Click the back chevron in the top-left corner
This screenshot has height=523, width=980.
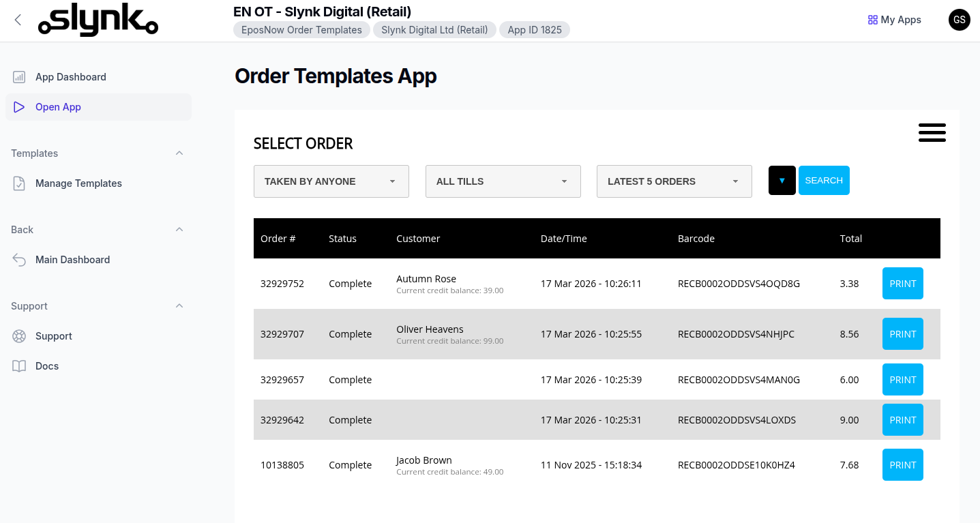(x=17, y=20)
